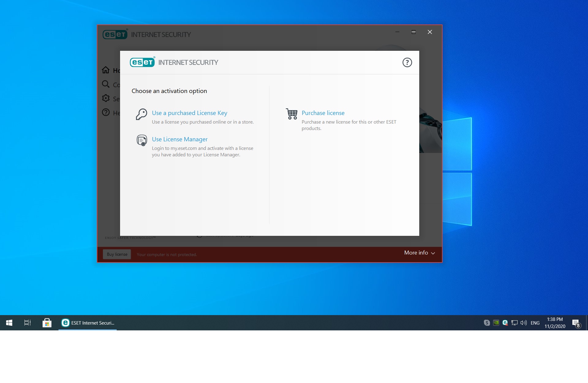
Task: Click the NVIDIA tray icon
Action: tap(496, 323)
